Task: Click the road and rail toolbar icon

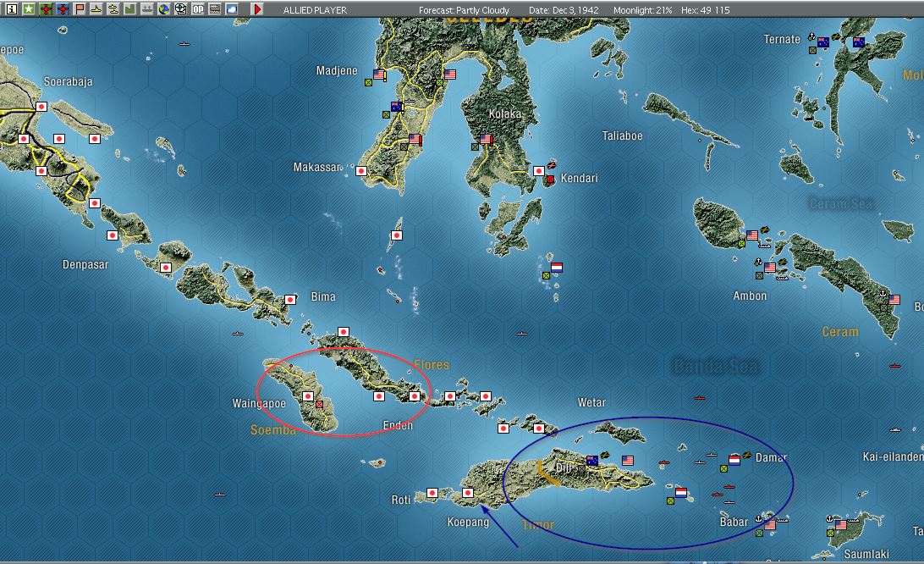Action: click(x=215, y=8)
